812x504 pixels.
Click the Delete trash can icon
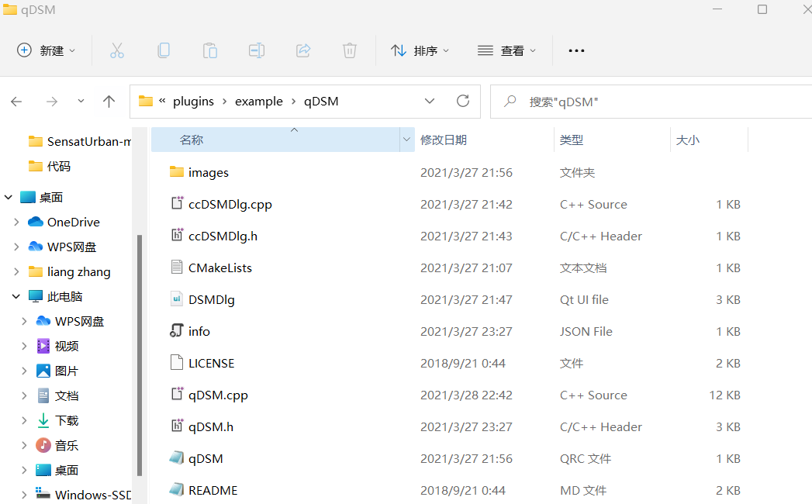[350, 50]
